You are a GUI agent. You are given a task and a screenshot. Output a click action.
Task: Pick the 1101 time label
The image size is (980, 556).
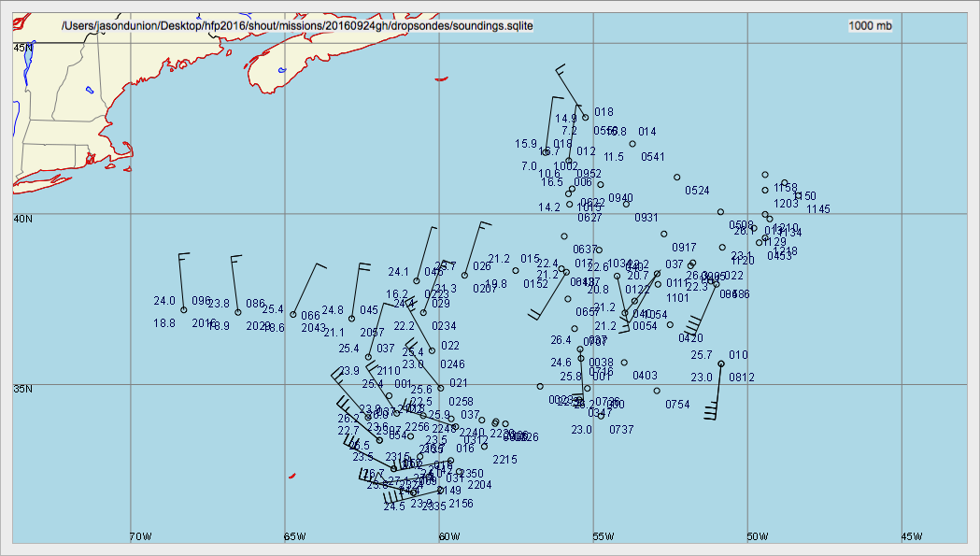click(x=677, y=298)
